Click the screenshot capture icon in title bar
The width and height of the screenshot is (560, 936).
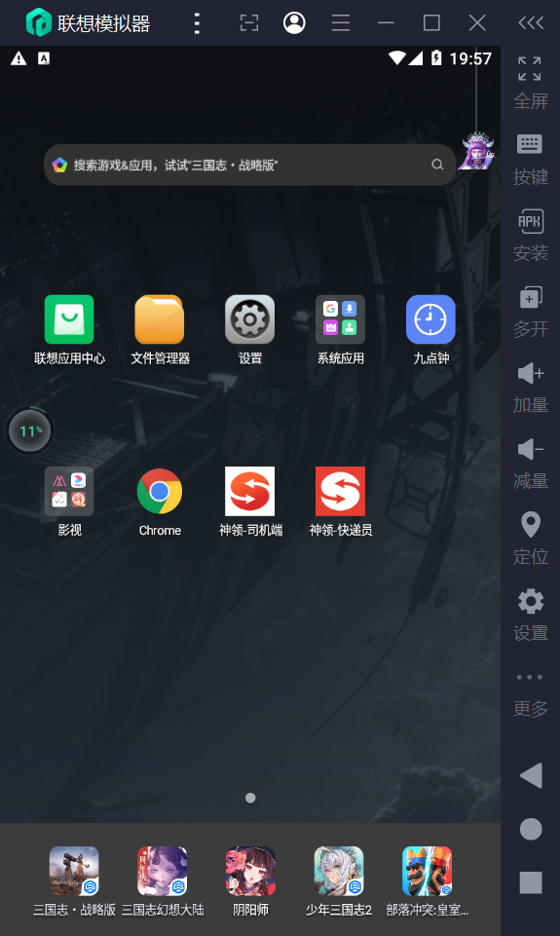249,22
